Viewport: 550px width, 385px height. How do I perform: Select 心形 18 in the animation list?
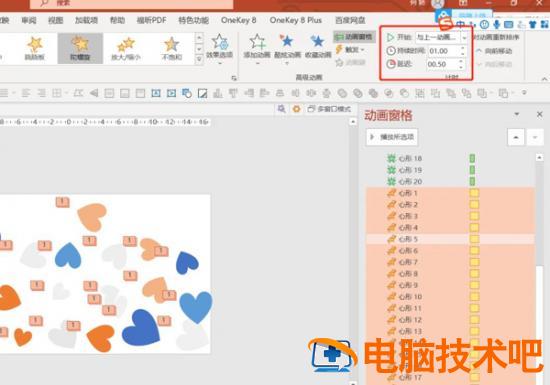[x=450, y=158]
